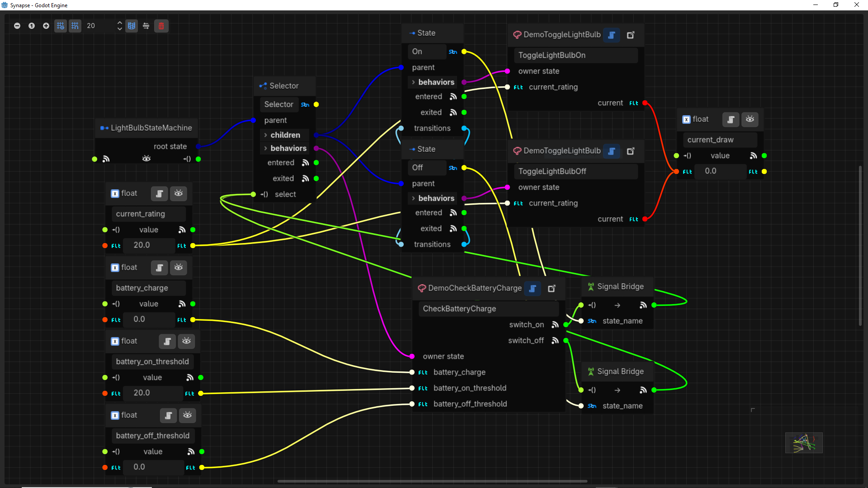The width and height of the screenshot is (868, 488).
Task: Open script of DemoToggleLightBulb ToggleLightBulbOff node
Action: pos(612,151)
